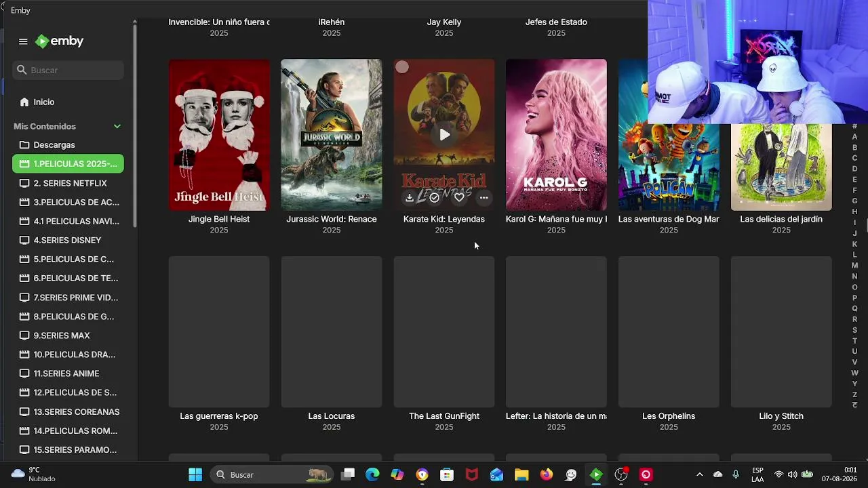Open the 4.1 PELICULAS NAVI... library
Image resolution: width=868 pixels, height=488 pixels.
(x=68, y=221)
